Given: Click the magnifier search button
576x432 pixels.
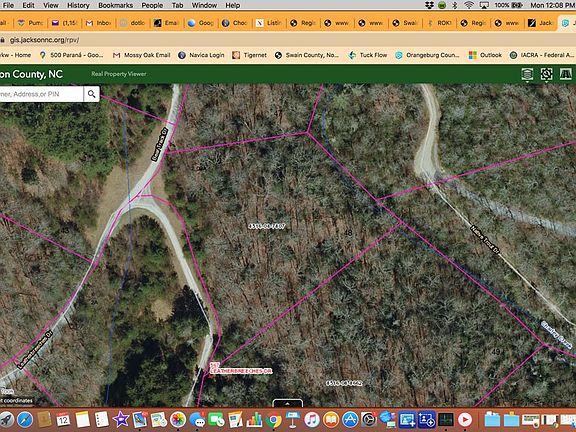Looking at the screenshot, I should coord(91,94).
